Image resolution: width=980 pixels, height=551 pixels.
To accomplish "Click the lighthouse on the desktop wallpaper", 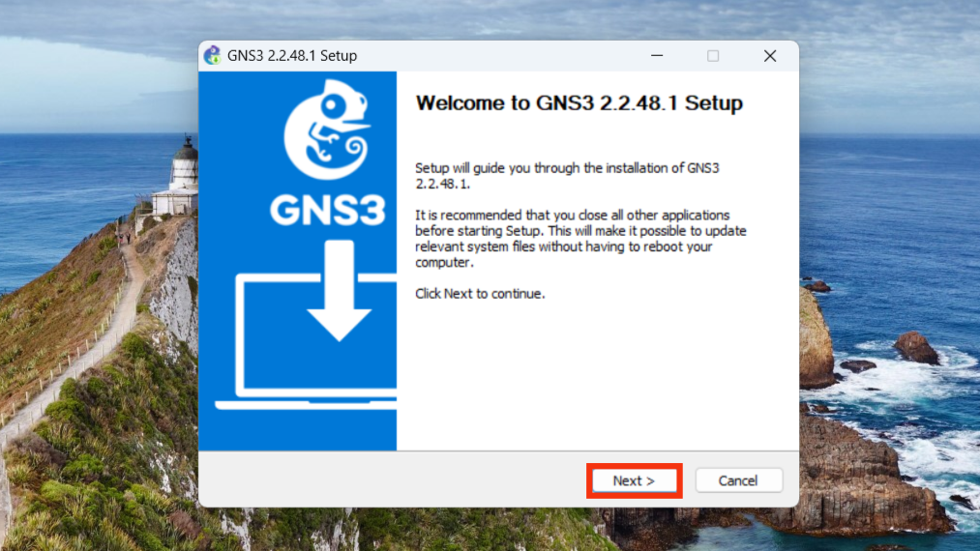I will point(182,174).
